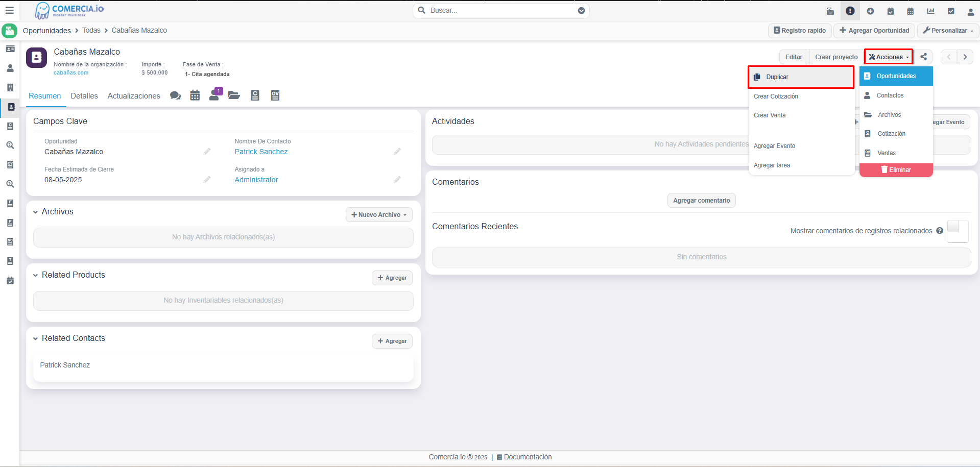Open the Patrick Sanchez contact link

click(x=261, y=152)
